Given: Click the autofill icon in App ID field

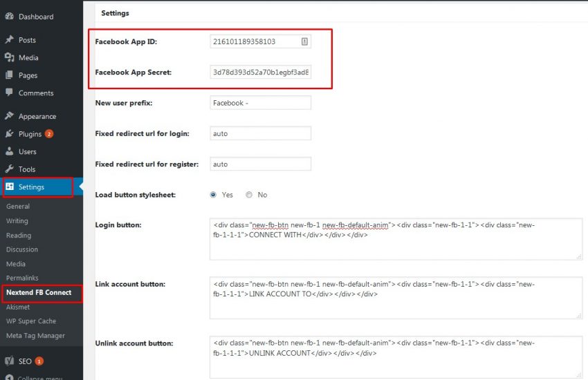Looking at the screenshot, I should [304, 41].
